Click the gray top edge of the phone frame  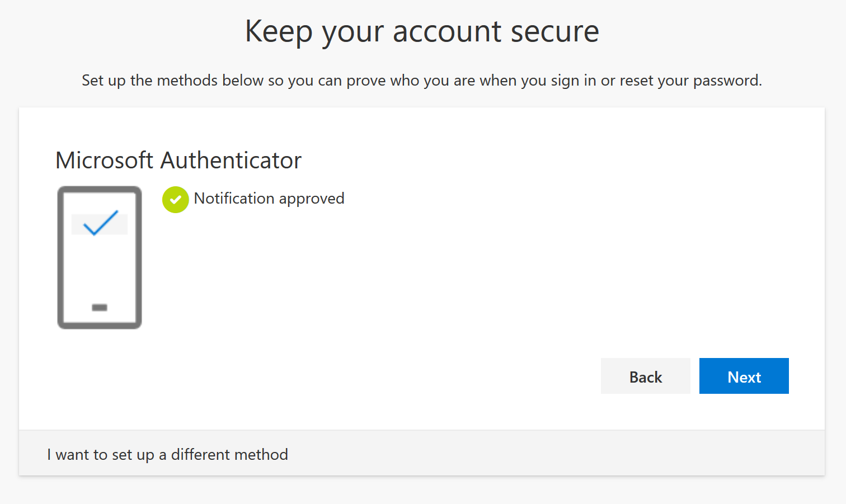(100, 190)
